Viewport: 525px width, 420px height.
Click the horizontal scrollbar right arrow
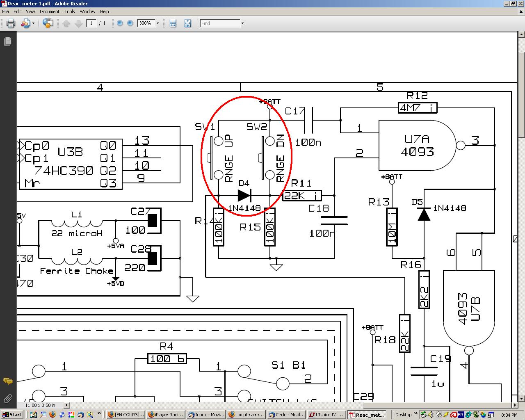515,405
